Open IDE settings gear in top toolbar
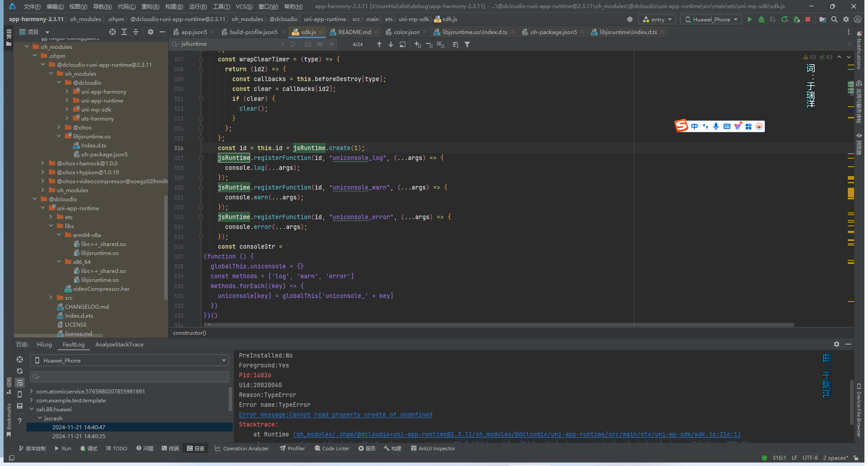 click(846, 19)
